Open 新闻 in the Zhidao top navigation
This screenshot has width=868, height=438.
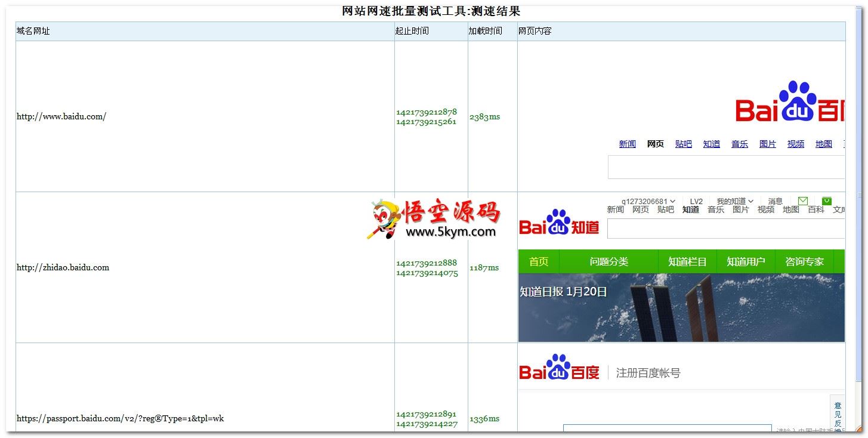pos(616,209)
